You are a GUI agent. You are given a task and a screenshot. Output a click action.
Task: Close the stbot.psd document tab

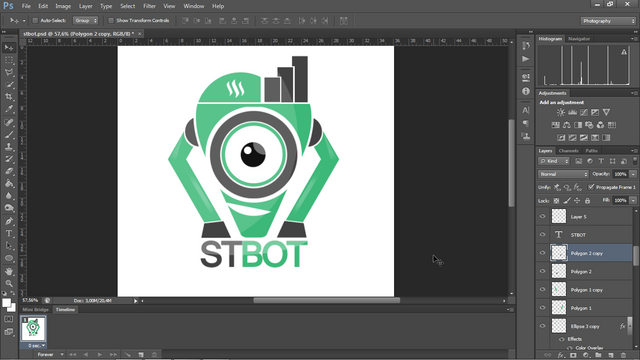tap(139, 34)
